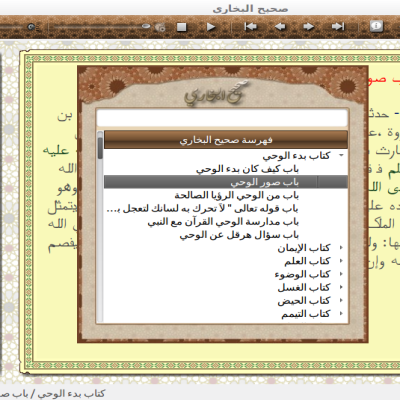Go to the previous page arrow
The image size is (400, 400).
(x=280, y=26)
